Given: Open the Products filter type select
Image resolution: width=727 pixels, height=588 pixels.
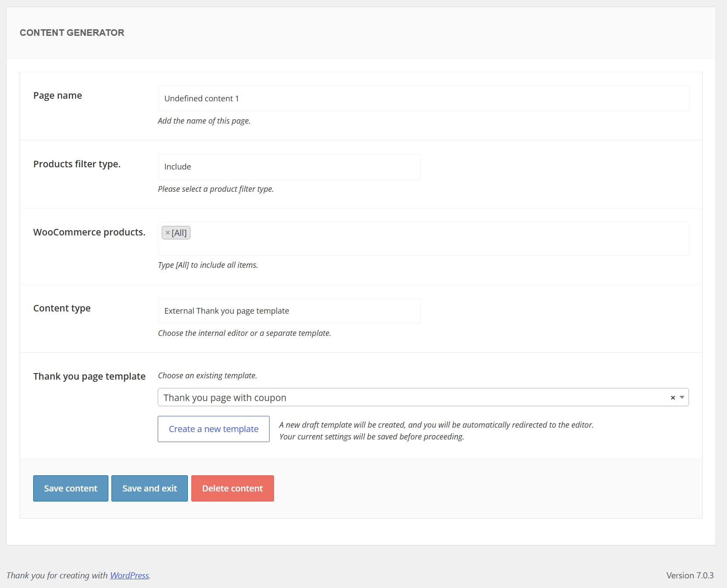Looking at the screenshot, I should click(x=289, y=167).
